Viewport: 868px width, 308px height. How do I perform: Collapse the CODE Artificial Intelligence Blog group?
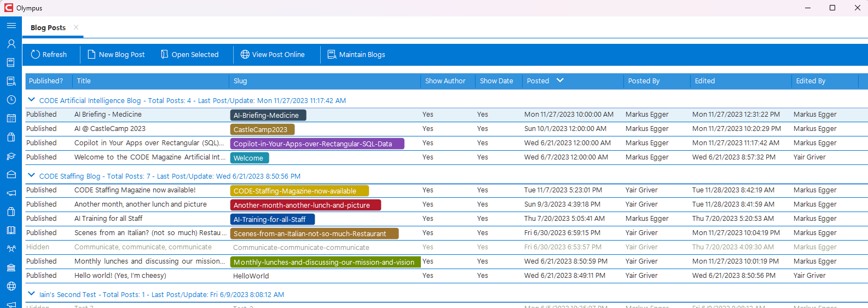click(31, 100)
